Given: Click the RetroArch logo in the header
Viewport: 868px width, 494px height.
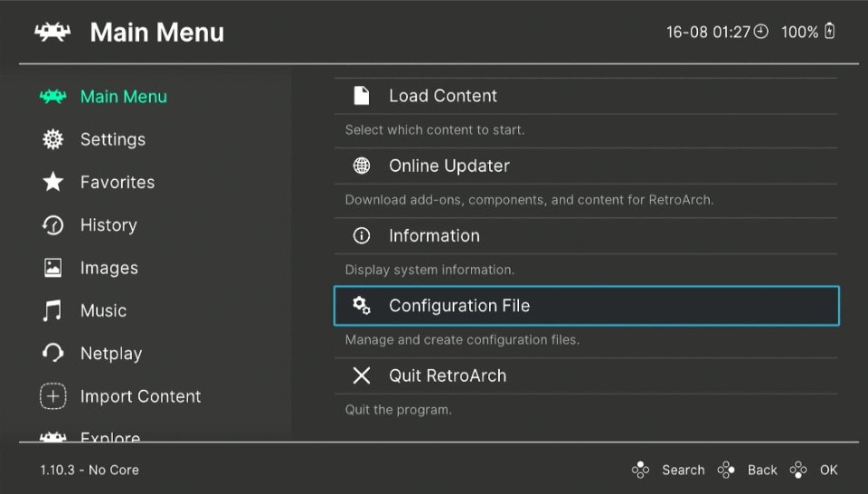Looking at the screenshot, I should click(52, 33).
